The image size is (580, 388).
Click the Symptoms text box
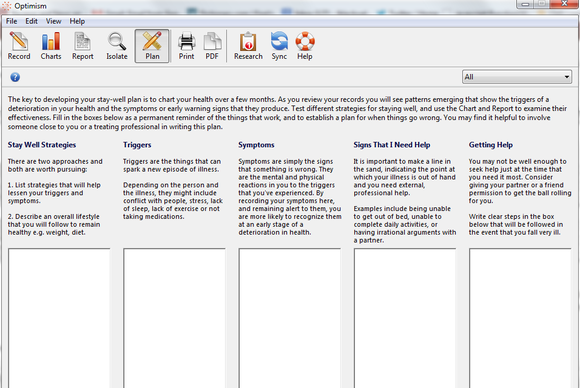point(290,318)
